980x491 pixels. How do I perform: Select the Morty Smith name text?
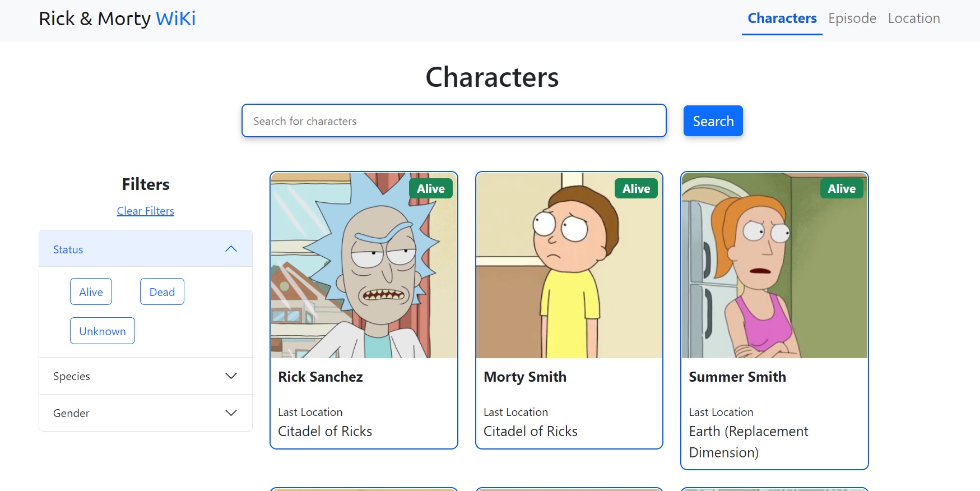click(525, 377)
